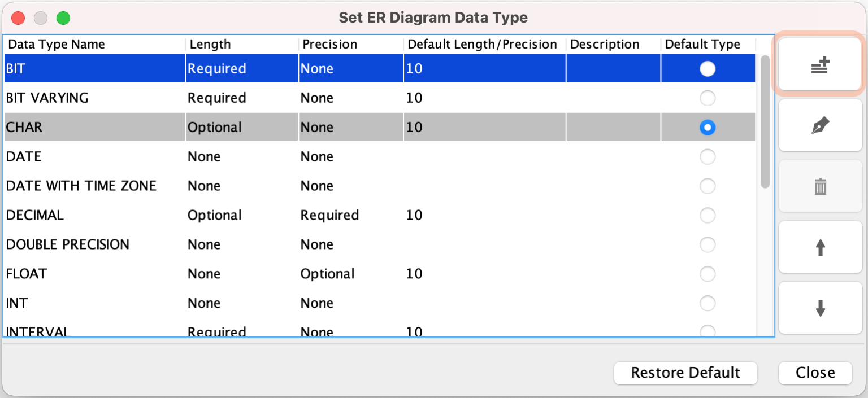
Task: Move the selected data type down
Action: coord(820,308)
